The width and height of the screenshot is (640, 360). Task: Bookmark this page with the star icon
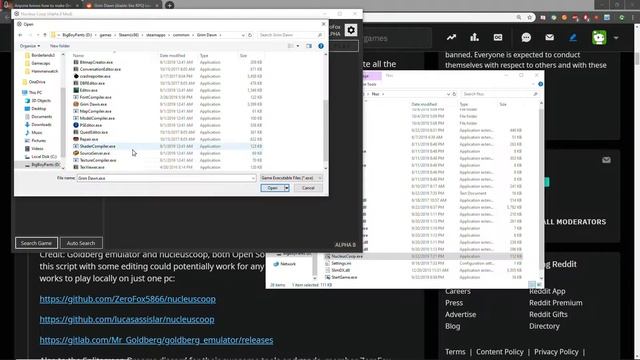[x=529, y=18]
